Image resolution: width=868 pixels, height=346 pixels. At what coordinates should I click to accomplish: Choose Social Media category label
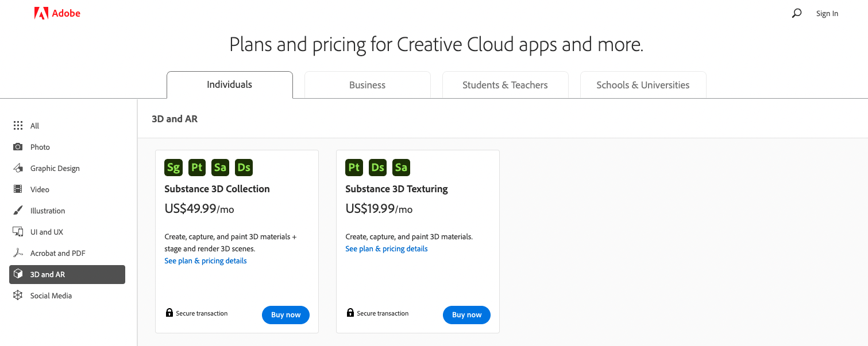click(x=51, y=296)
